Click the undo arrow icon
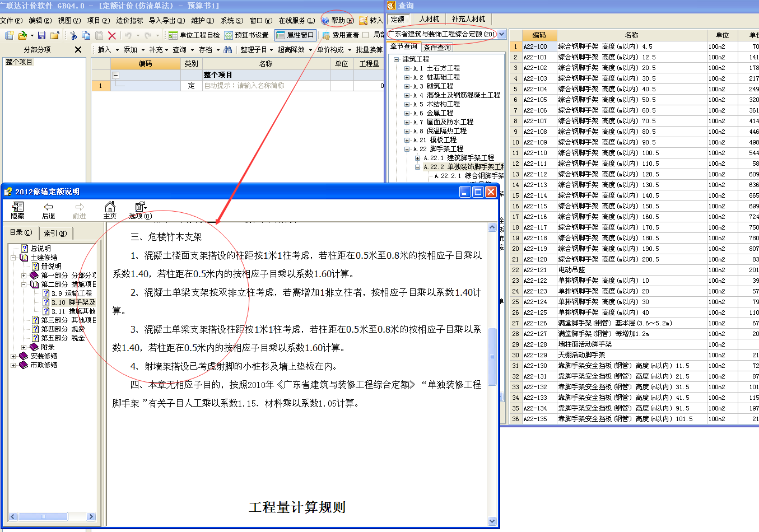This screenshot has width=759, height=532. [128, 35]
